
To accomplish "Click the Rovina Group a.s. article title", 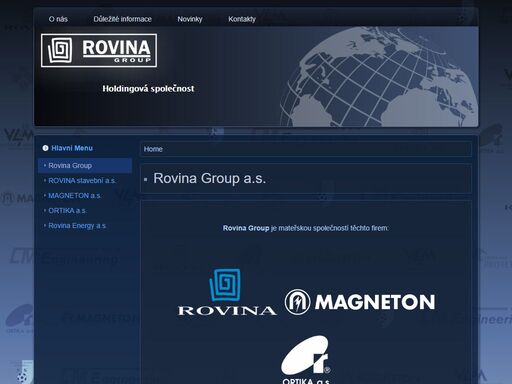I will tap(210, 178).
